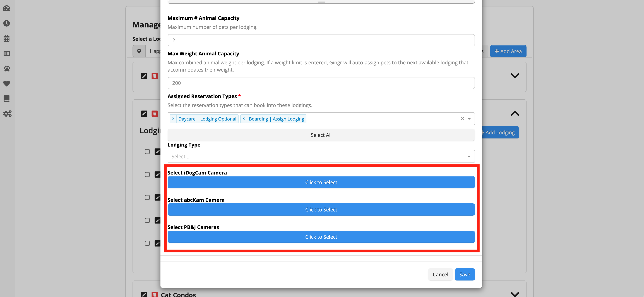Collapse the open lodging area chevron
This screenshot has height=297, width=644.
click(515, 114)
